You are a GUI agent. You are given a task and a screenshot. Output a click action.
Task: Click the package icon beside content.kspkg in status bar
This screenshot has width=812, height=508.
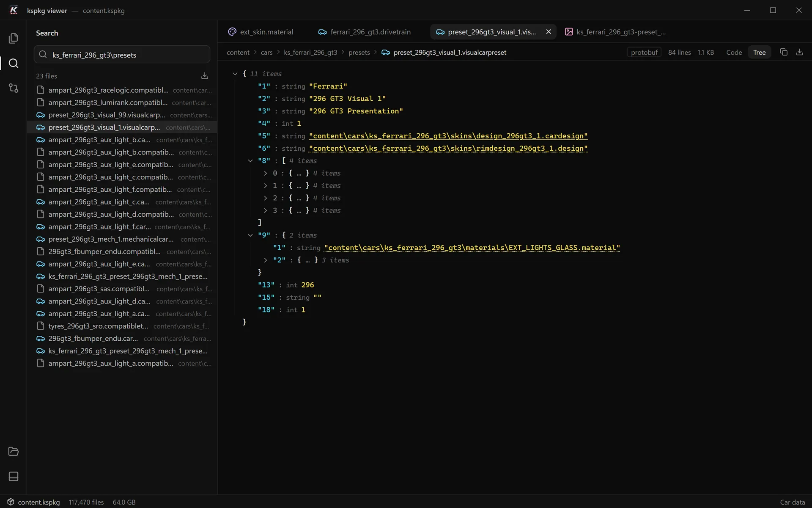[11, 502]
